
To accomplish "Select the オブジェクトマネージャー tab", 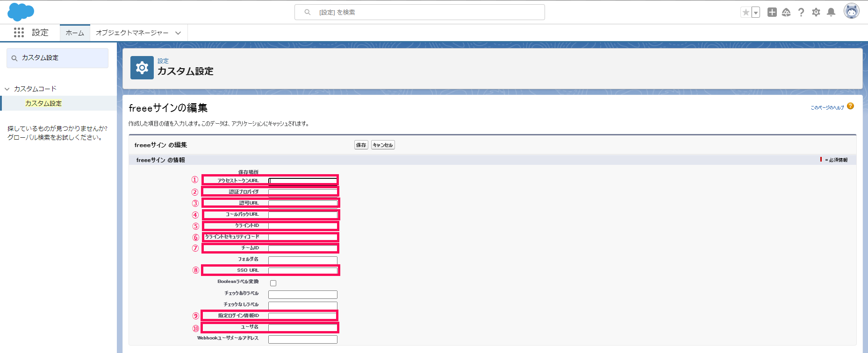I will pos(132,33).
